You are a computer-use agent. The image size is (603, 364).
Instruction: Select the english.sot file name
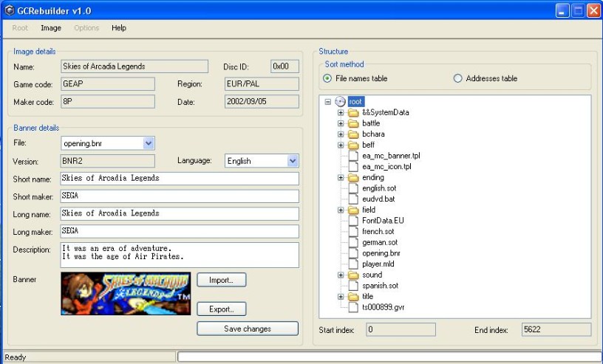click(379, 188)
